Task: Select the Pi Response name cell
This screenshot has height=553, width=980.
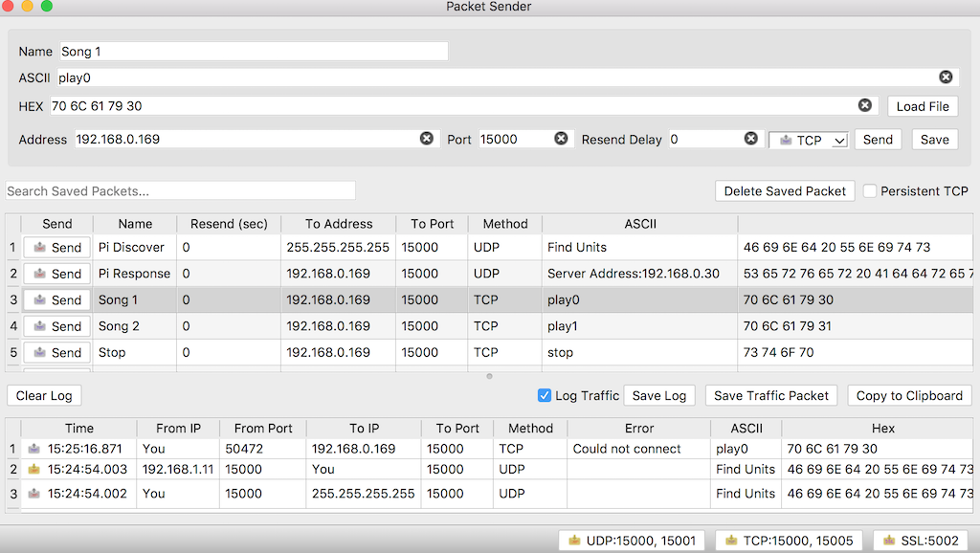Action: [135, 274]
